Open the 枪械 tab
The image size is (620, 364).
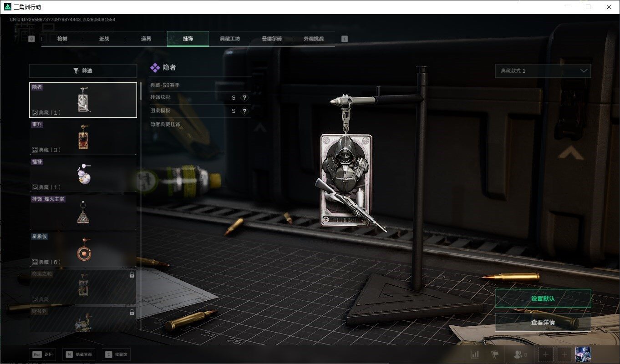coord(62,39)
